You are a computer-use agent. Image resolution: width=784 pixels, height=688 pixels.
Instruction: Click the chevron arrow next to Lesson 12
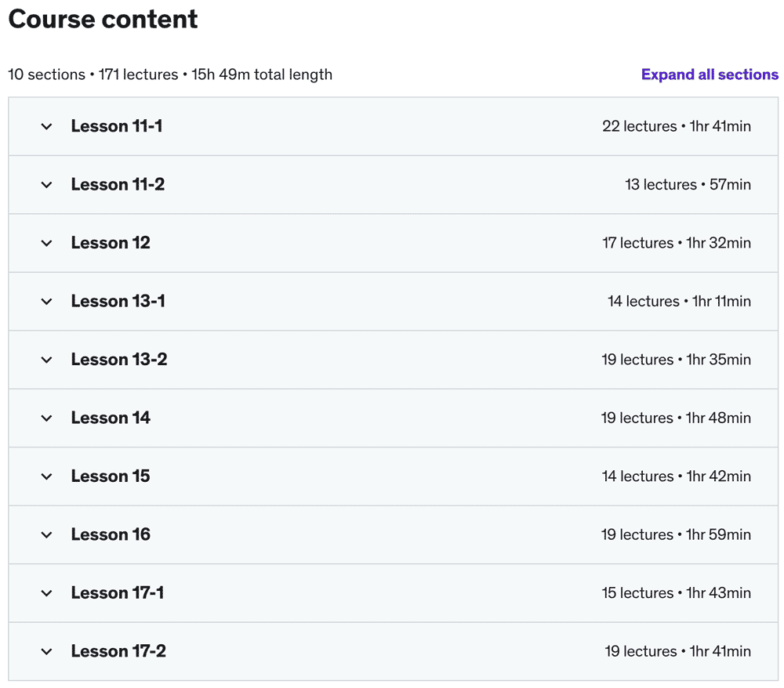47,244
